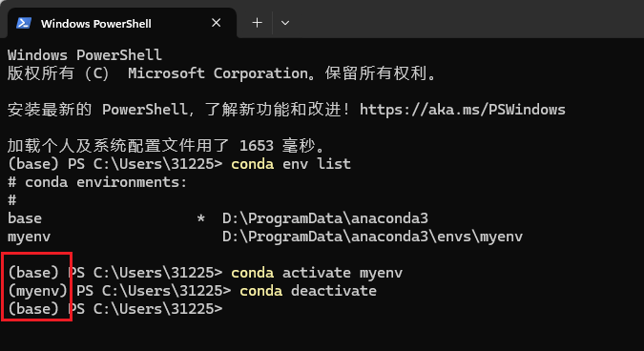Click the 'conda deactivate' command text
This screenshot has width=644, height=351.
(308, 291)
